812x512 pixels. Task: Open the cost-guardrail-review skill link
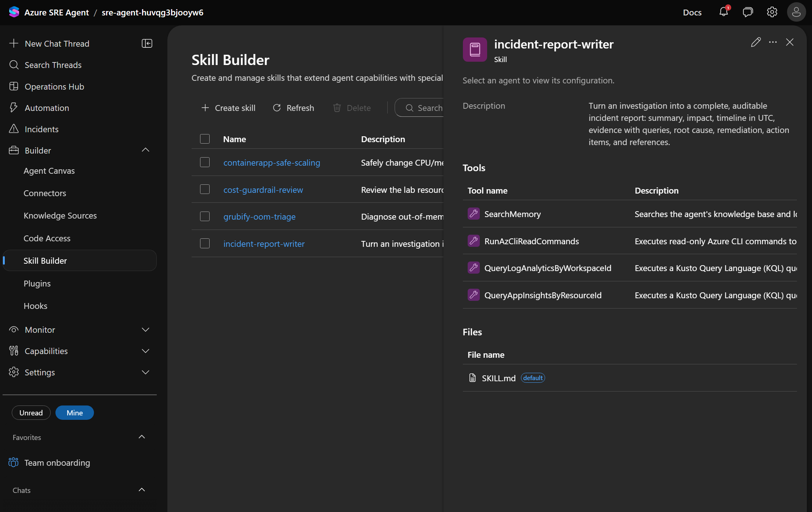pyautogui.click(x=263, y=190)
